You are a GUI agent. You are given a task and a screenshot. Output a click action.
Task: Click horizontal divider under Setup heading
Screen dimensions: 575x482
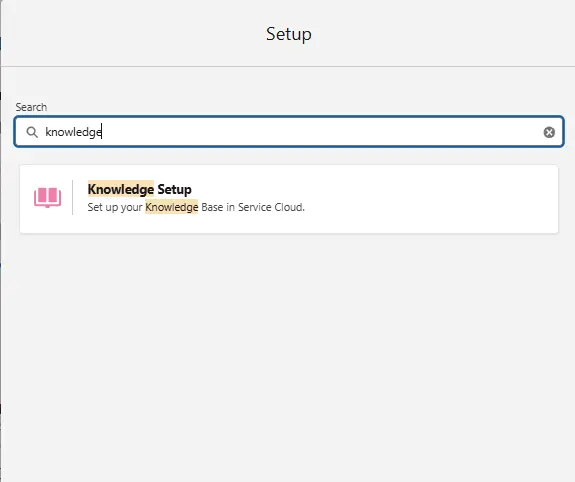(x=288, y=66)
